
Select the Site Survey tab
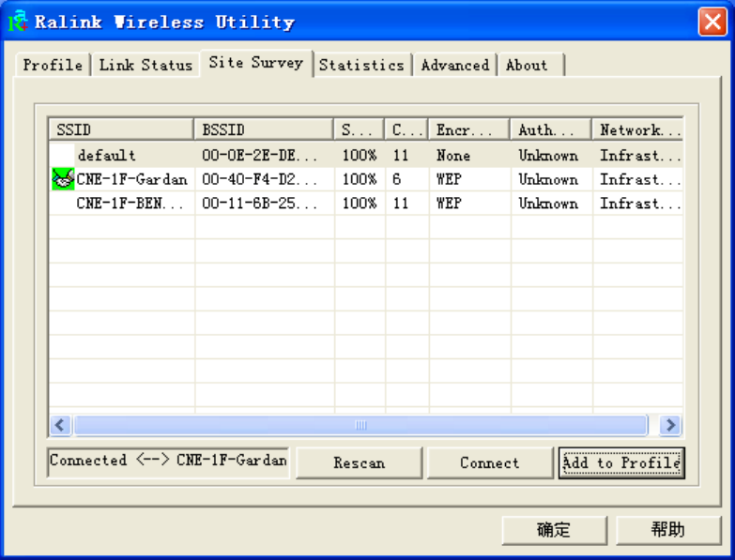pyautogui.click(x=256, y=63)
